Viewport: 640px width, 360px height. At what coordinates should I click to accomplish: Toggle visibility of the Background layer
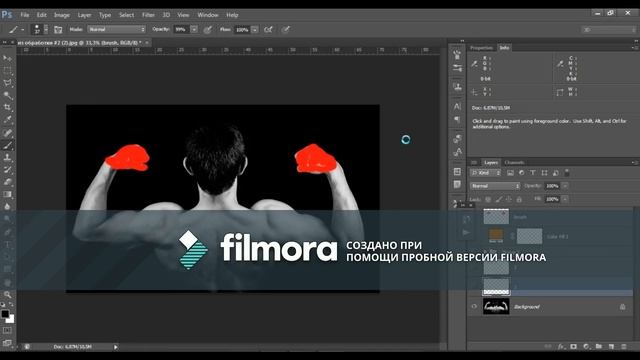(x=474, y=307)
